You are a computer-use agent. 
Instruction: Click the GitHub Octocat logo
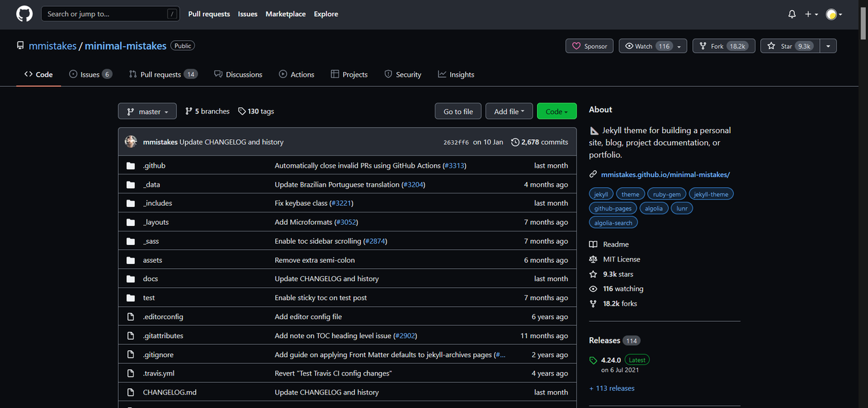tap(24, 14)
